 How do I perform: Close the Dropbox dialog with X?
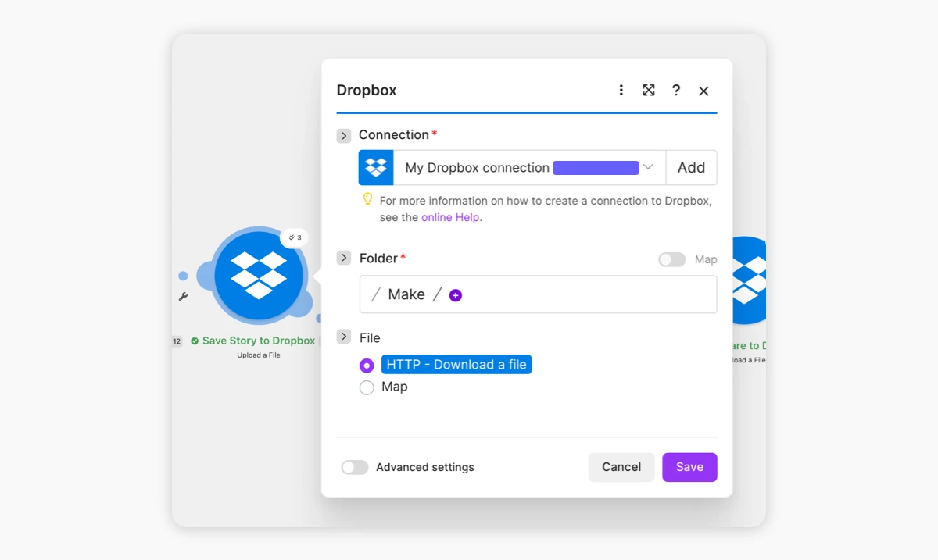703,91
